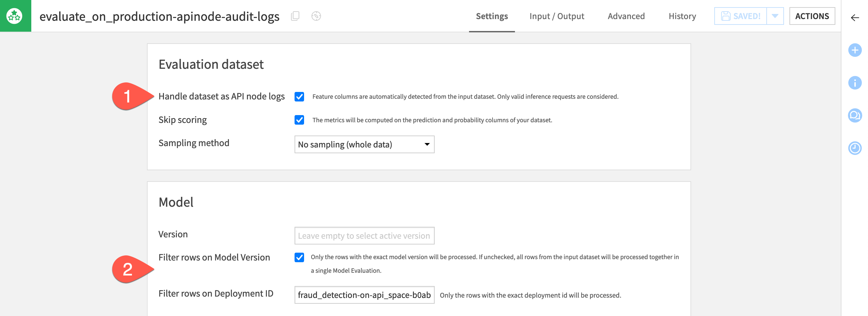Click the scheduler status icon beside the title
Image resolution: width=868 pixels, height=316 pixels.
coord(316,16)
